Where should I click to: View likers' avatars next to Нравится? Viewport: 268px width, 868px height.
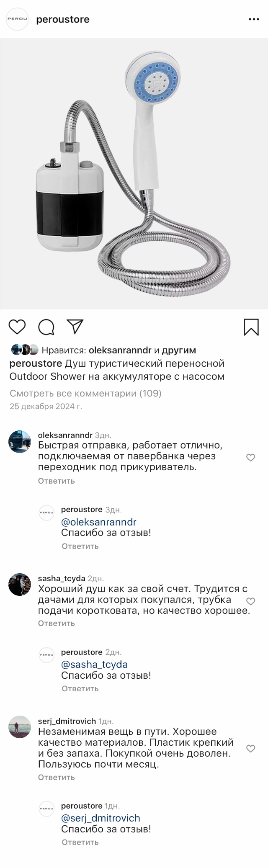click(25, 350)
